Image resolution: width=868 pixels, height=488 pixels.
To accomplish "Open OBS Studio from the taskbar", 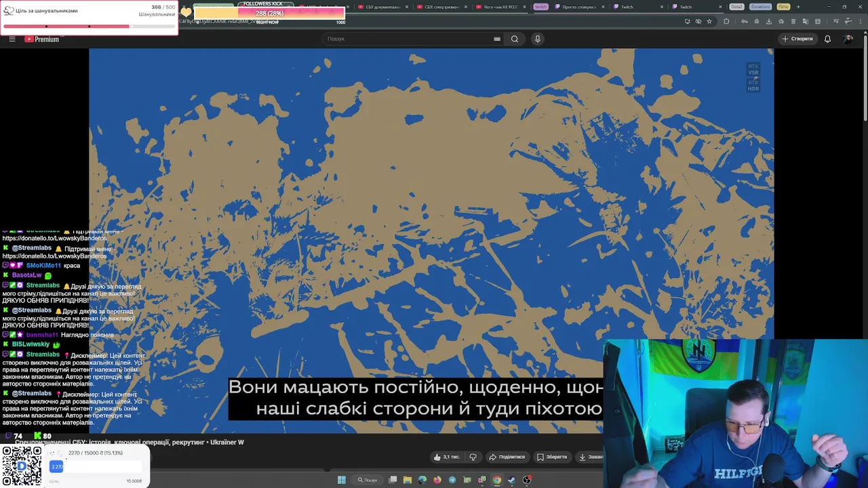I will [527, 480].
